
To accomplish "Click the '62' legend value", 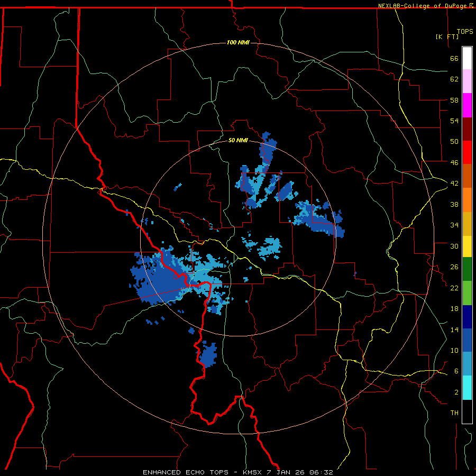I will (x=454, y=79).
